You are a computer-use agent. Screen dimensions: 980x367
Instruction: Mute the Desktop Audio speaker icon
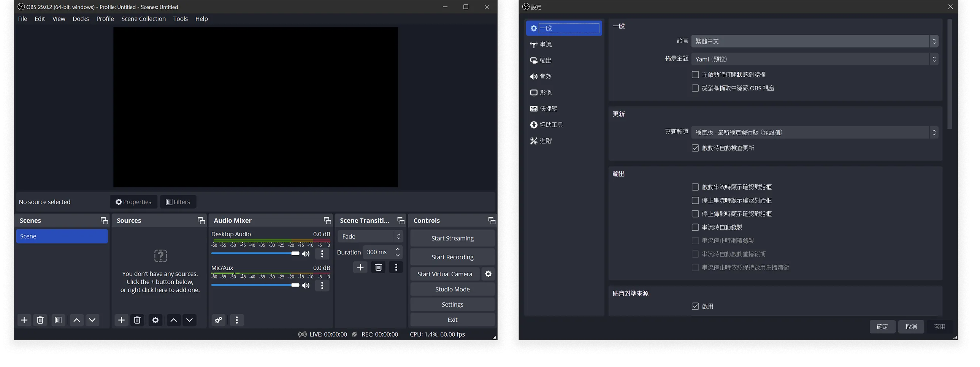tap(306, 254)
